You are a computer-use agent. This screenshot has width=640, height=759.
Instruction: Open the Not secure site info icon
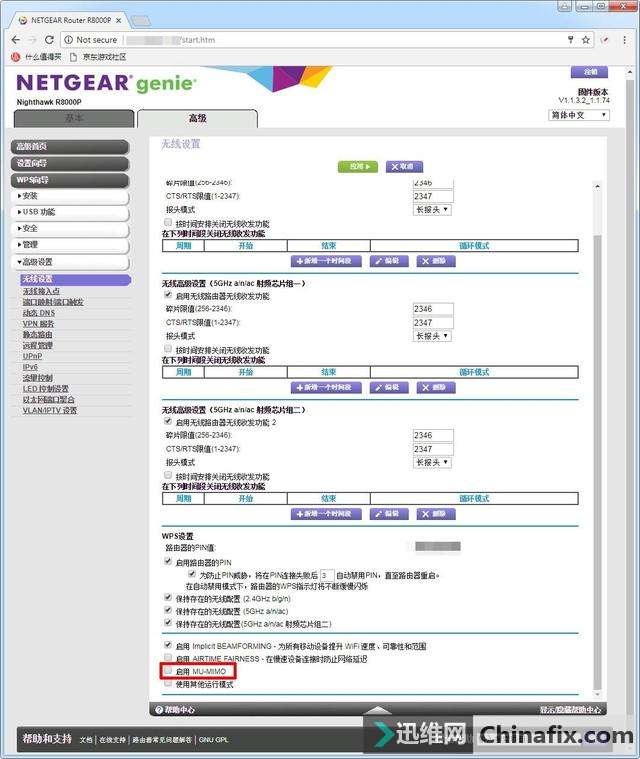click(69, 40)
